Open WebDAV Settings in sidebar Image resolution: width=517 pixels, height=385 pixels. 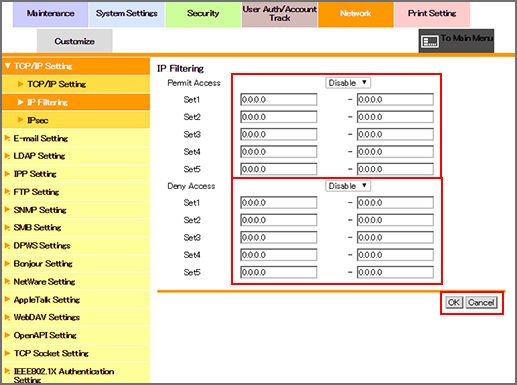76,317
